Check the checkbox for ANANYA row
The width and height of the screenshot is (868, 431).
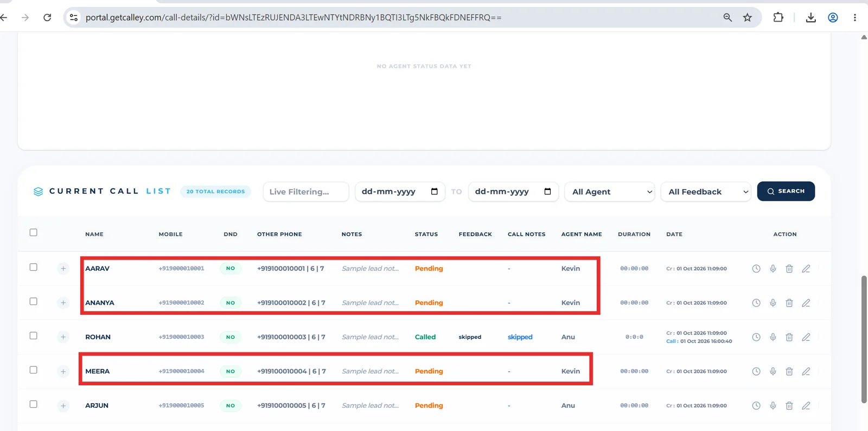pyautogui.click(x=34, y=301)
